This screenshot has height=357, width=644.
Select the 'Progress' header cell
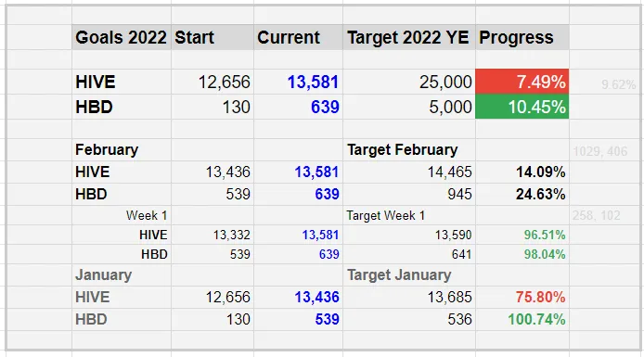tap(522, 37)
